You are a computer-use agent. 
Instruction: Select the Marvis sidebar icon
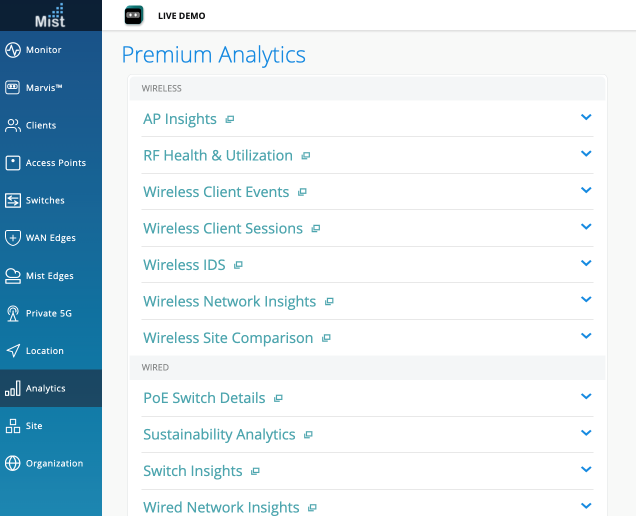pyautogui.click(x=13, y=87)
